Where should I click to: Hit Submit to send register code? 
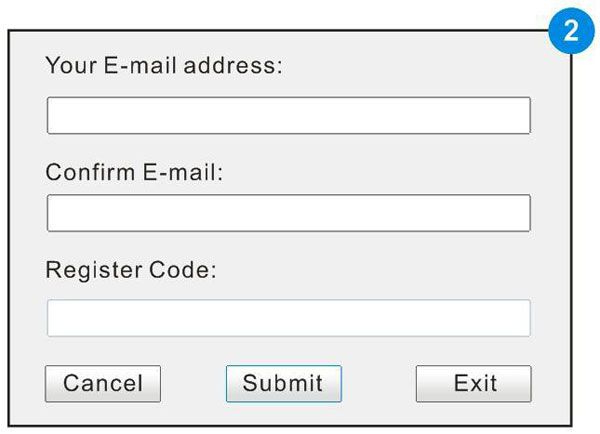pyautogui.click(x=283, y=383)
